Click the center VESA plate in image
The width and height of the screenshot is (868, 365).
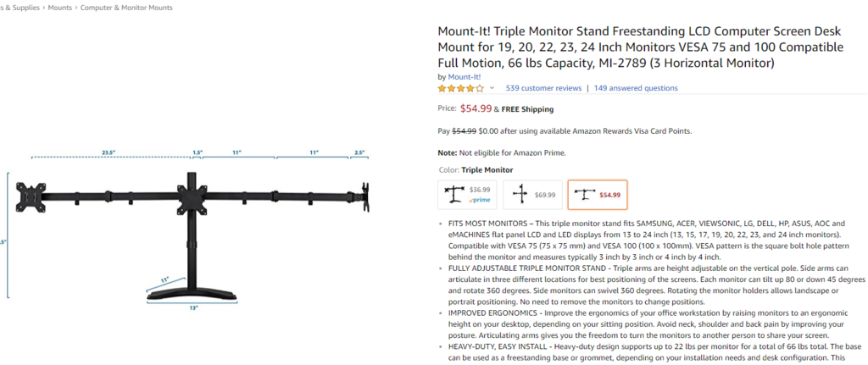point(192,198)
